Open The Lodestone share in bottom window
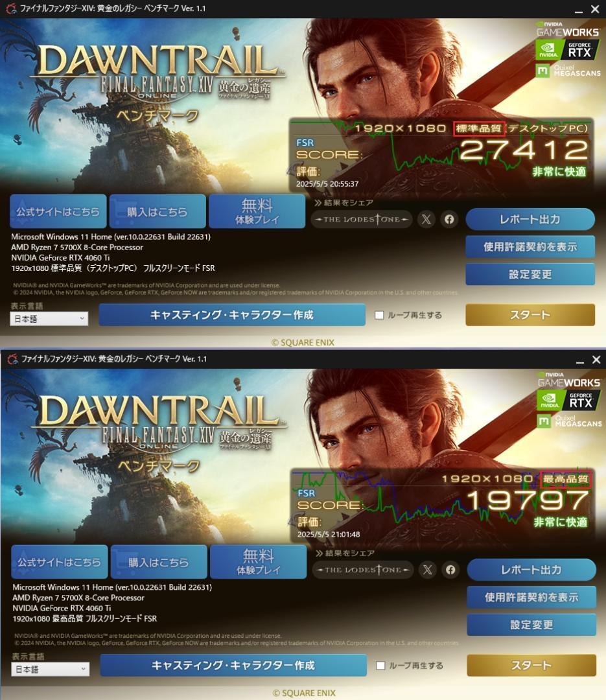 click(362, 570)
